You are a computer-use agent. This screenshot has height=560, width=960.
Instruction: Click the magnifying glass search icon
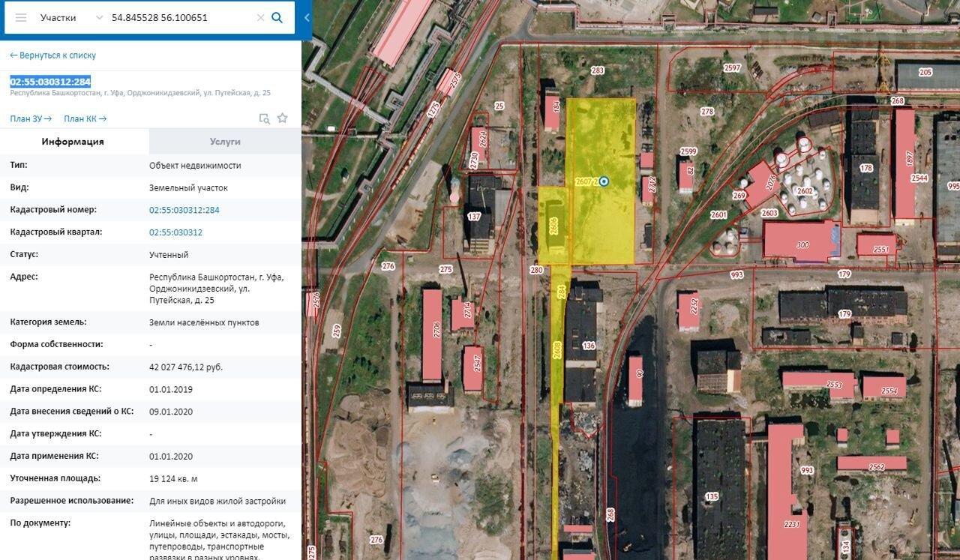pos(277,18)
